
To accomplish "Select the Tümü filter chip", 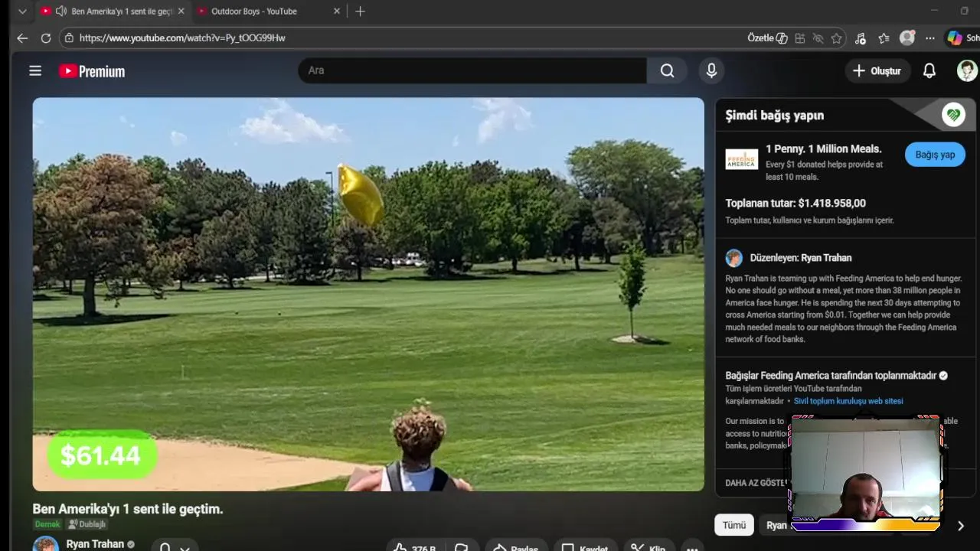I will pyautogui.click(x=734, y=525).
